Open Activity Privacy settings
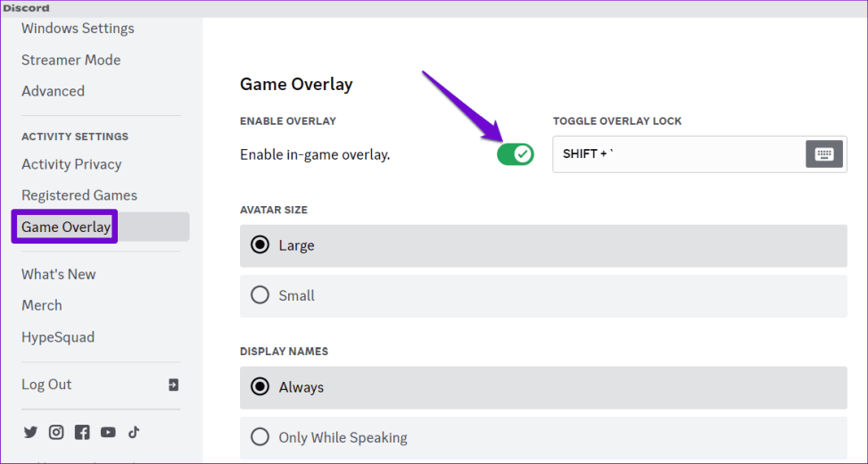The height and width of the screenshot is (464, 868). pos(71,164)
